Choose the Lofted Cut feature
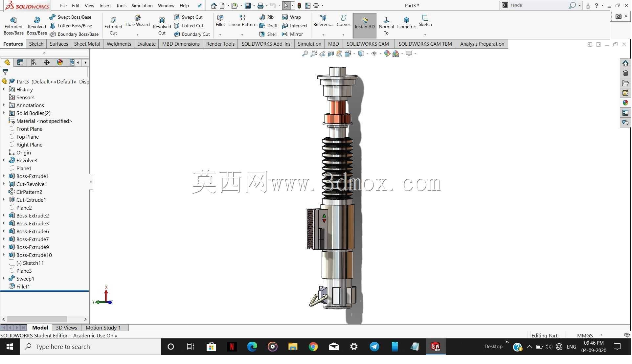 pyautogui.click(x=189, y=26)
